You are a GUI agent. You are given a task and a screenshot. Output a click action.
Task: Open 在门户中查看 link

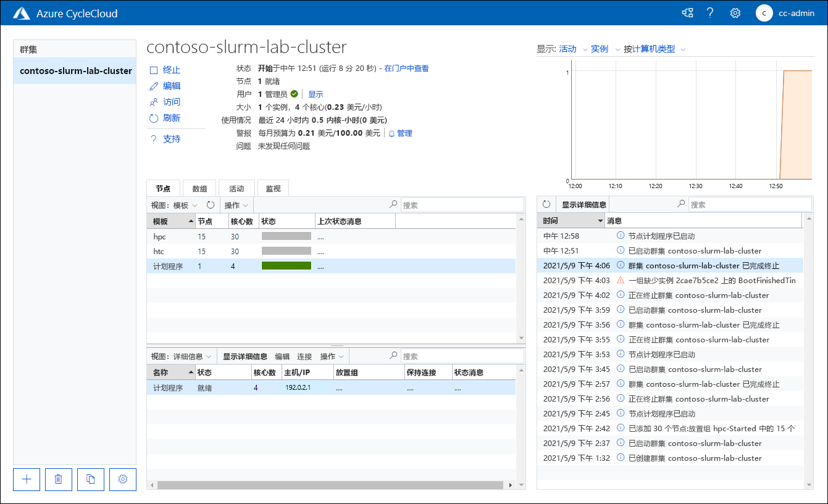406,68
